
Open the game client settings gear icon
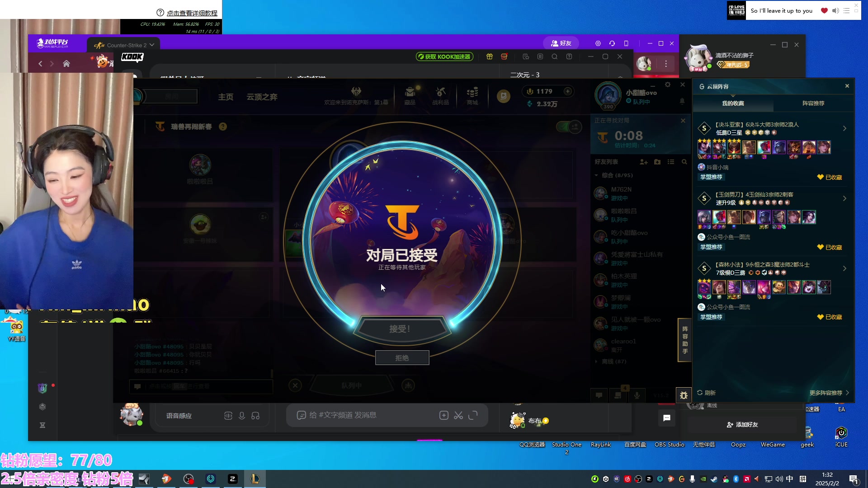[x=668, y=84]
